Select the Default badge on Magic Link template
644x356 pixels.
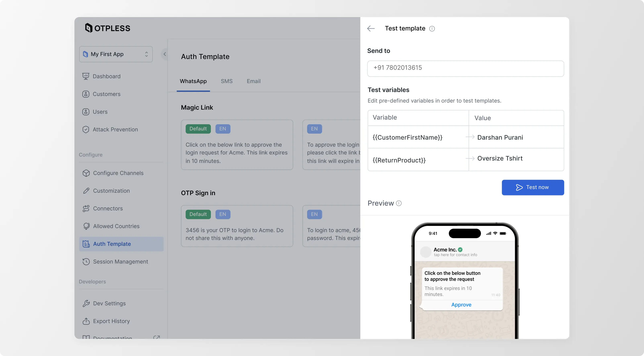tap(198, 129)
